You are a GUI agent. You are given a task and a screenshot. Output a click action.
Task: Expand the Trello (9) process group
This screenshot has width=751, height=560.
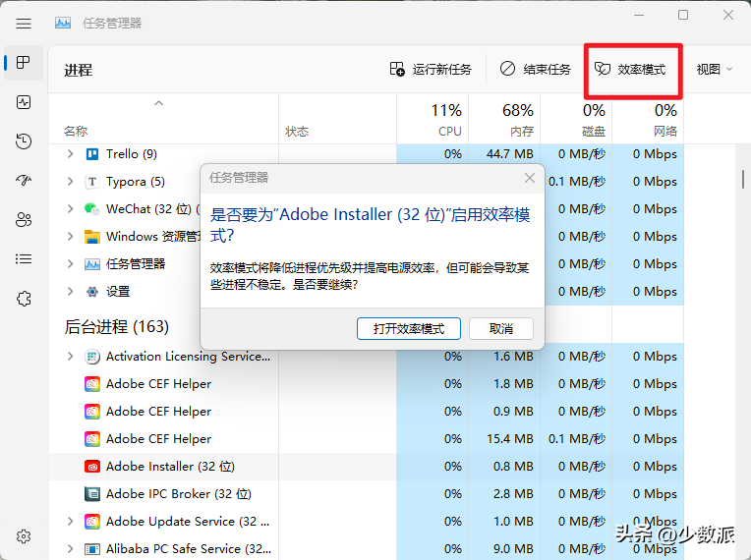70,154
